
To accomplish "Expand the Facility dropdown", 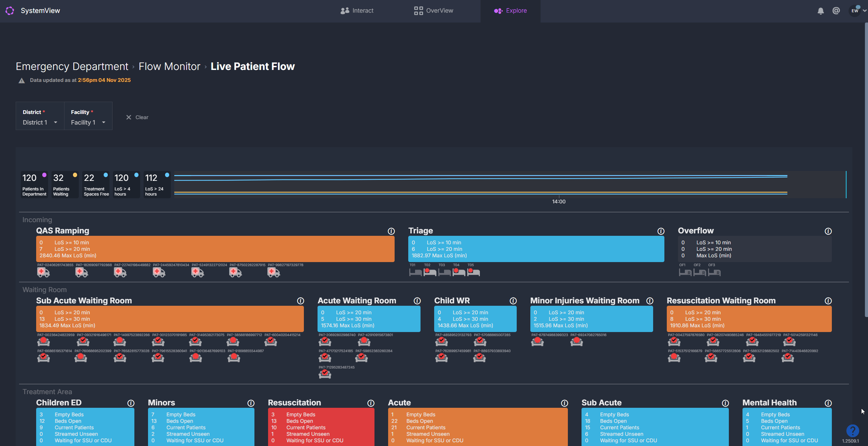I will point(88,123).
